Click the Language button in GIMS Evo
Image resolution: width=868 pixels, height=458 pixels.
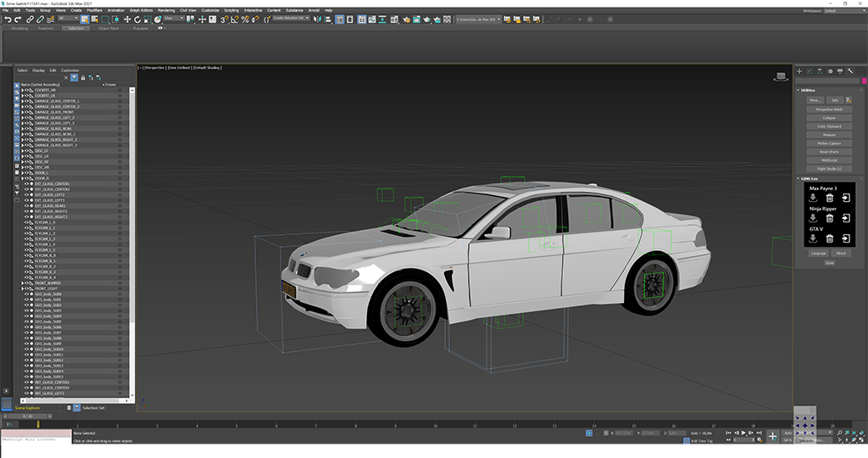[818, 253]
